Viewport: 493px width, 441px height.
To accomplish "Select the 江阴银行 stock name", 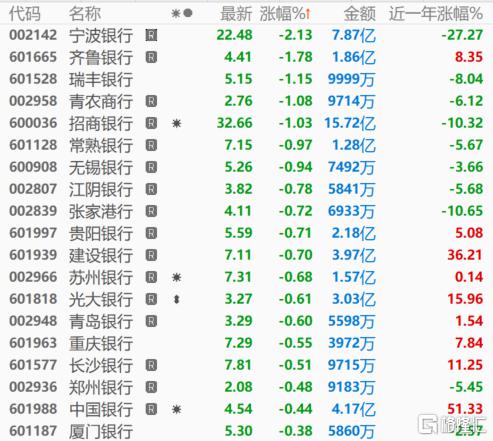I will 101,189.
